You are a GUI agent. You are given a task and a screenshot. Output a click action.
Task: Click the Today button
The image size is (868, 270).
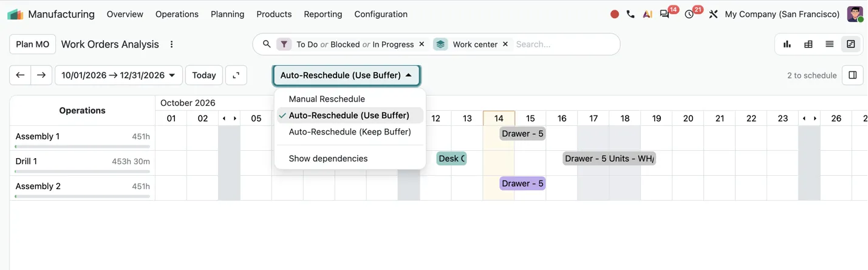coord(204,75)
